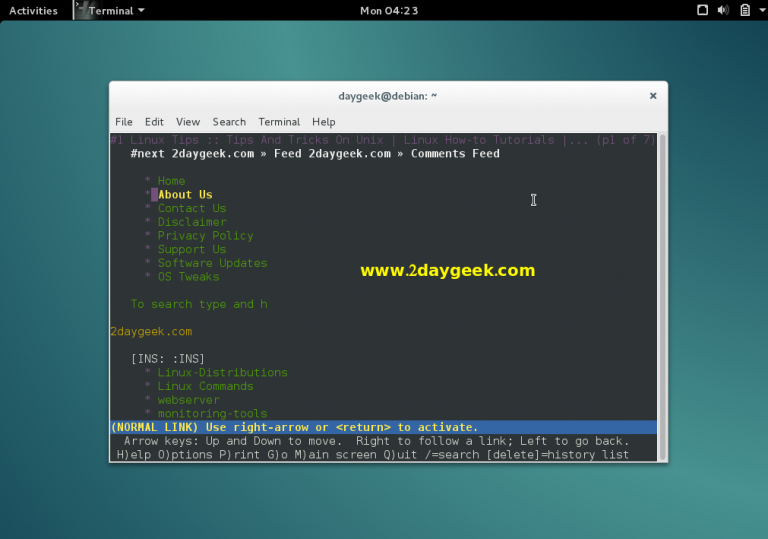Click the Activities button
Viewport: 768px width, 539px height.
[x=33, y=10]
